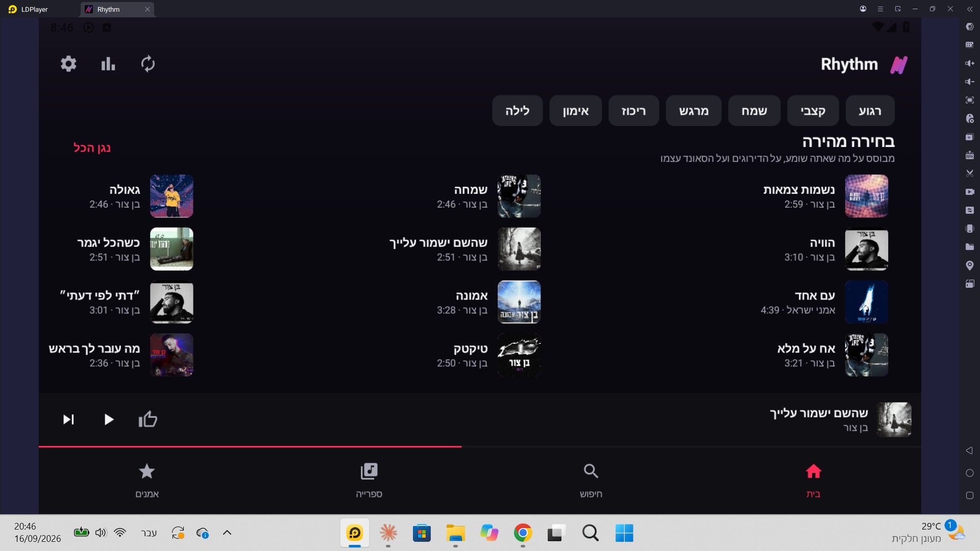Viewport: 980px width, 551px height.
Task: Open the Rhythm settings gear
Action: pos(68,64)
